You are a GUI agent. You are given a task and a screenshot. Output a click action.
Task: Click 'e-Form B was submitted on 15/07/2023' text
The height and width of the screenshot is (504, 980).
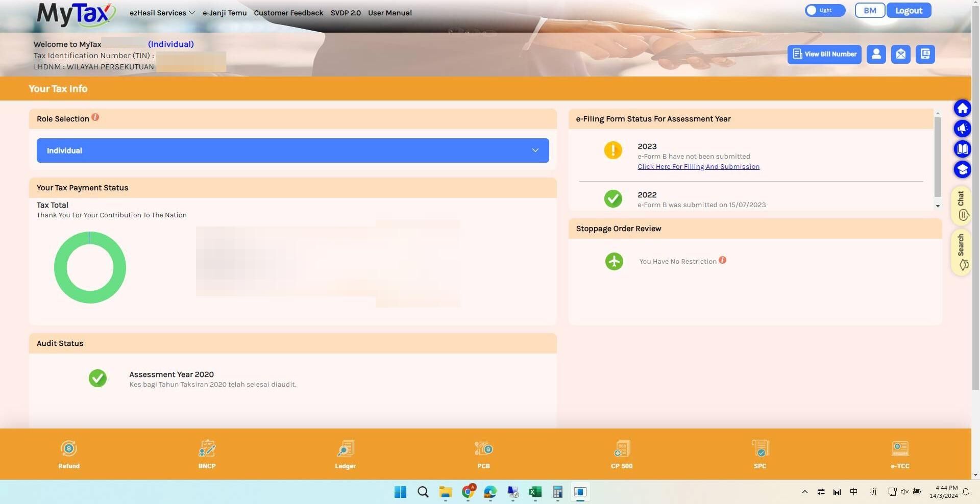click(x=702, y=205)
